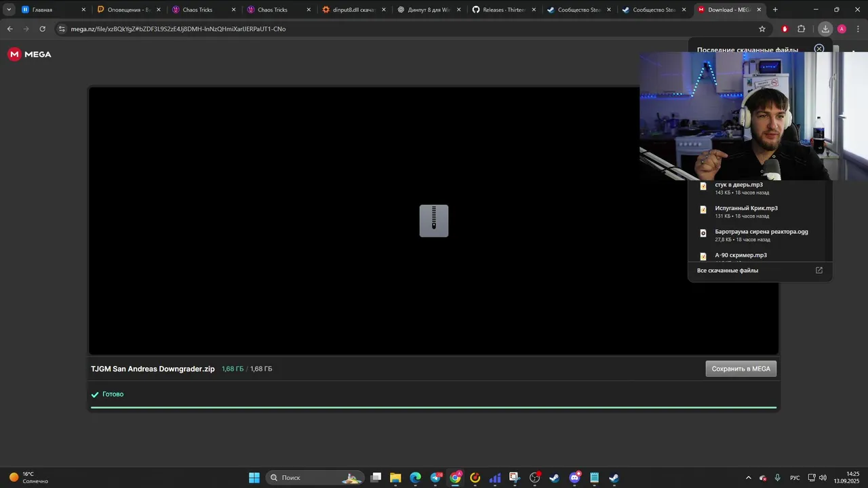Open the weather widget showing 16°C
Viewport: 868px width, 488px height.
point(28,478)
